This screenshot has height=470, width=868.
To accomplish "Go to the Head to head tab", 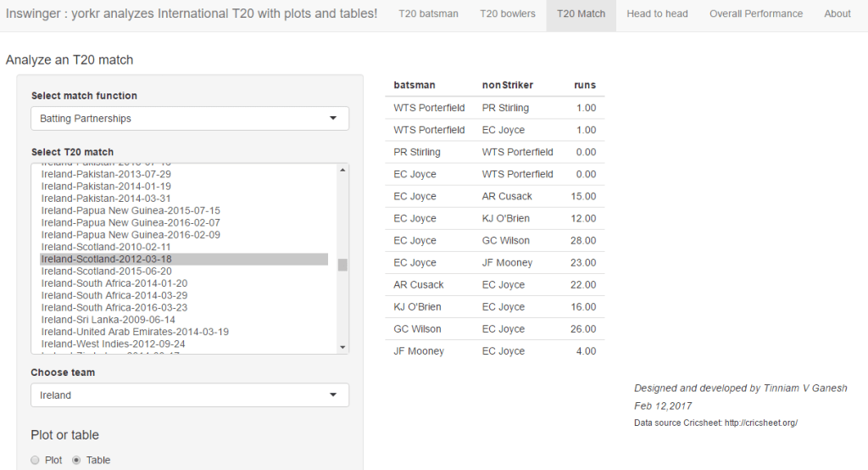I will [657, 14].
